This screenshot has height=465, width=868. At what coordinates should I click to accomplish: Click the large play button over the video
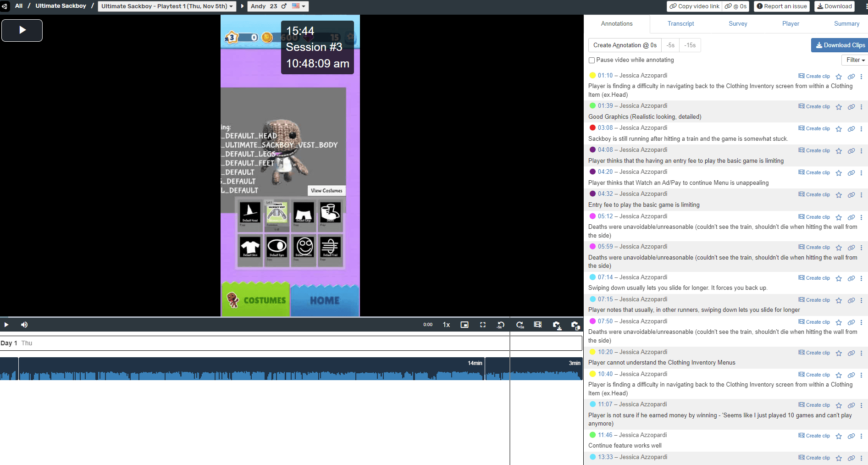[22, 30]
